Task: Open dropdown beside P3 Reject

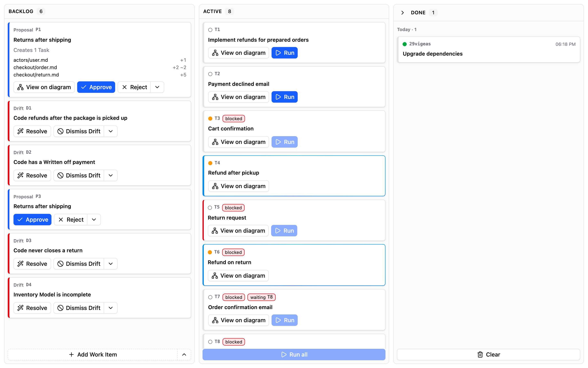Action: coord(94,220)
